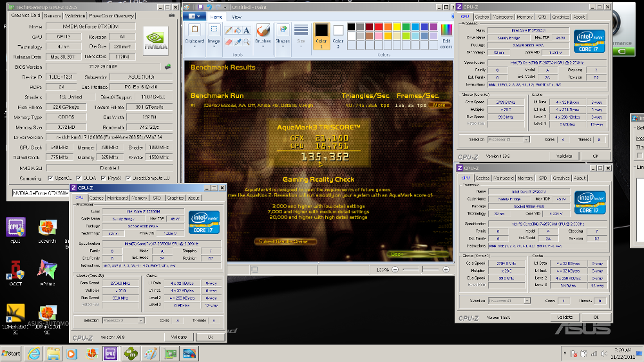This screenshot has height=362, width=644.
Task: Select the Eraser tool in Paint
Action: [x=229, y=42]
